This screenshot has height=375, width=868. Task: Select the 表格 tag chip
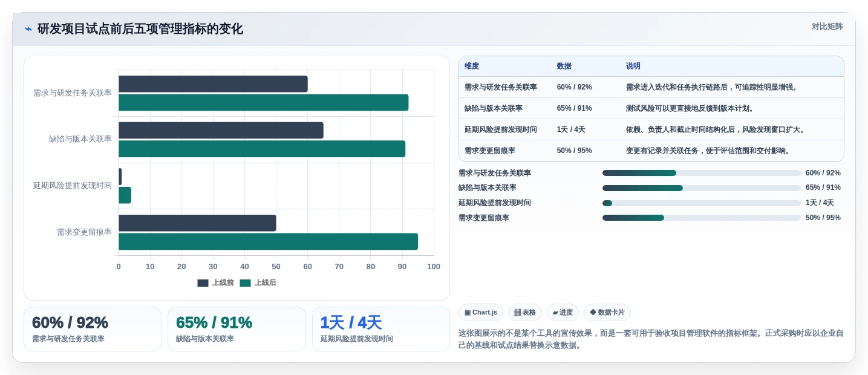525,313
